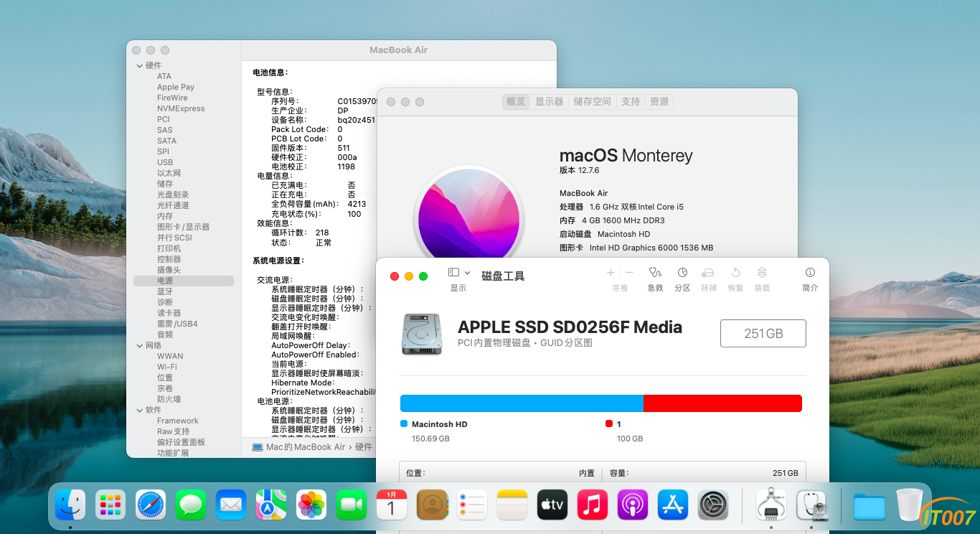980x534 pixels.
Task: Switch to the 储存空间 storage tab
Action: coord(592,102)
